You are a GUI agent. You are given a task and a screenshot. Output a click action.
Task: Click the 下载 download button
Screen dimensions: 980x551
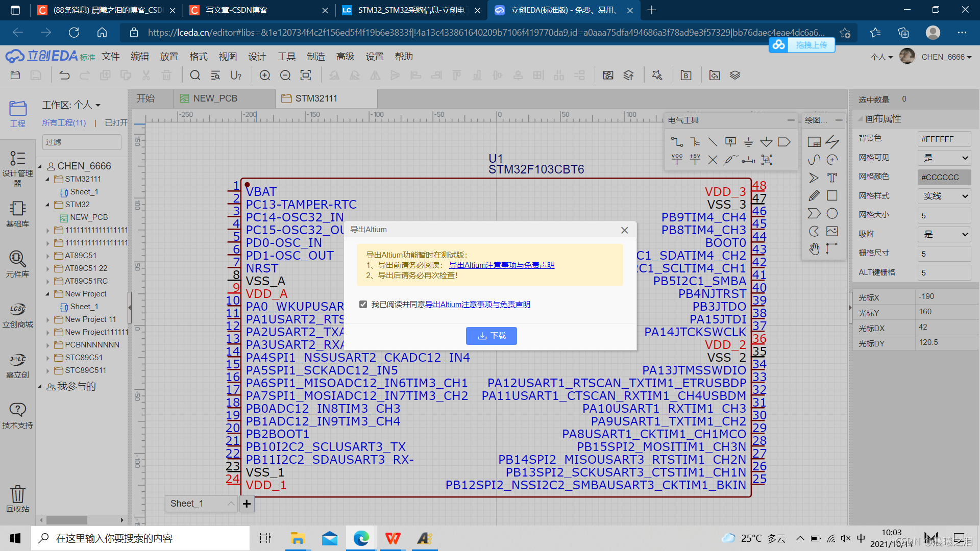491,336
